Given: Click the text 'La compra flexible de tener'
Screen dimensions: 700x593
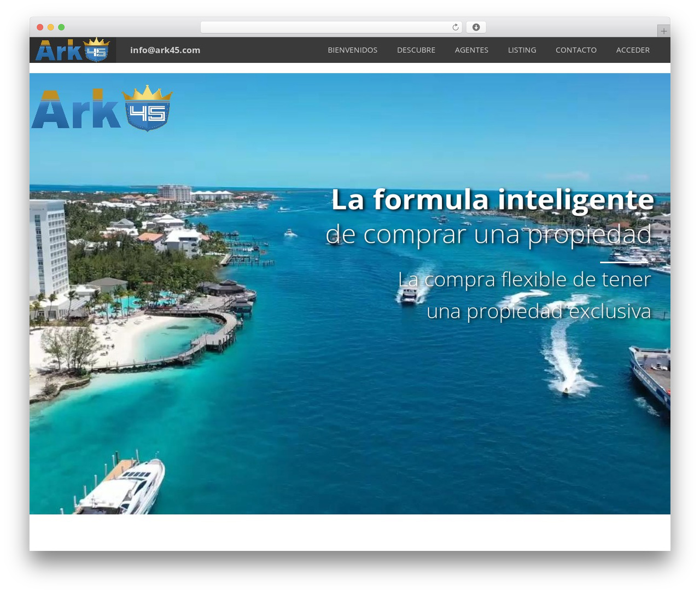Looking at the screenshot, I should 524,280.
